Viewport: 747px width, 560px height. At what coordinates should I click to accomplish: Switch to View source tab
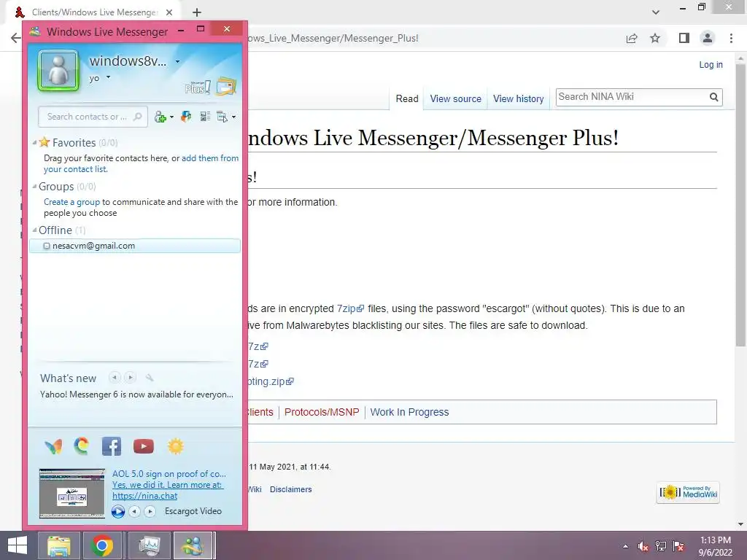[x=455, y=98]
